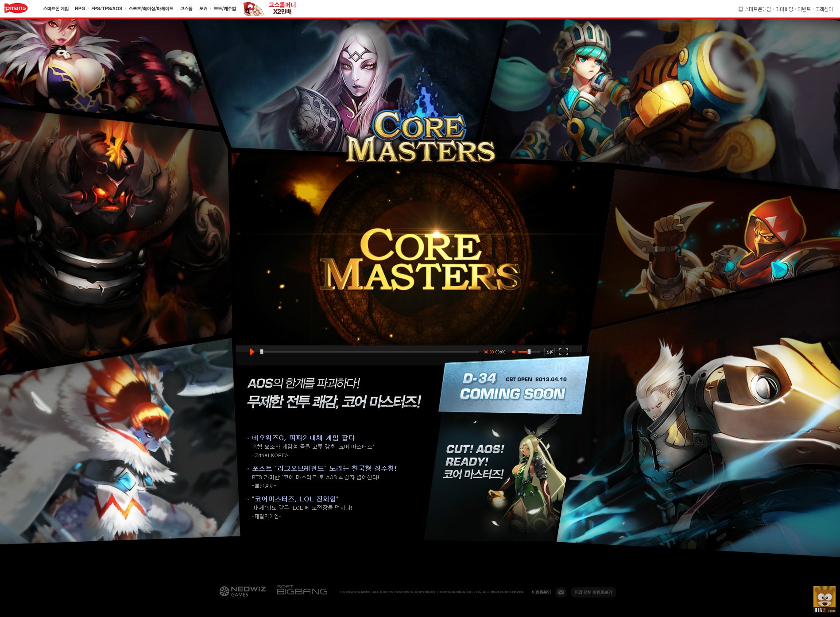
Task: Open 고객센터 link
Action: coord(824,9)
